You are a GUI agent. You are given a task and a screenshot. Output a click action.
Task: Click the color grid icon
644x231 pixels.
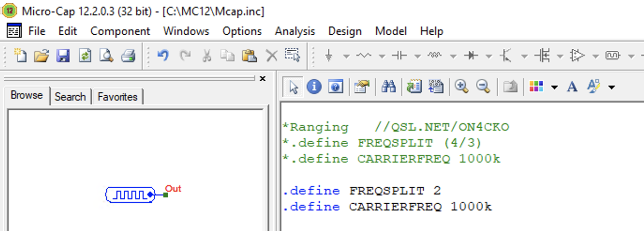(x=536, y=86)
